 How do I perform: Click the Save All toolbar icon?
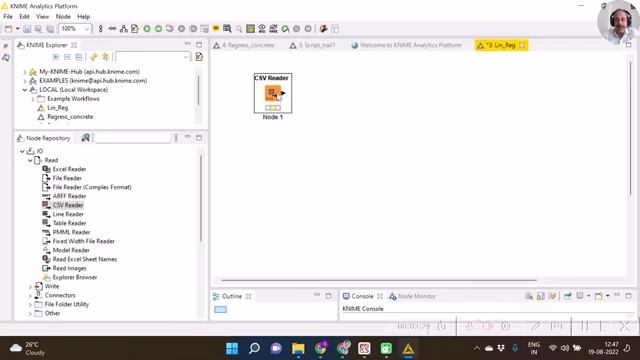tap(50, 29)
